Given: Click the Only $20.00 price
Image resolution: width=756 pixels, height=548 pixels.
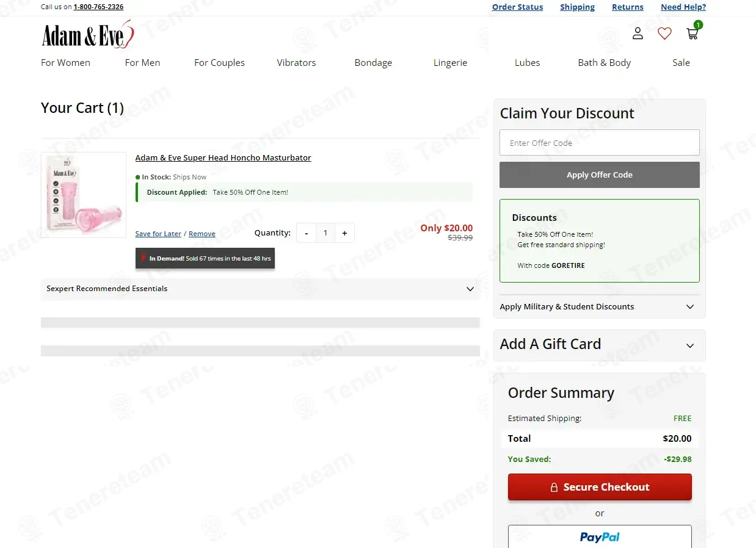Looking at the screenshot, I should [446, 228].
